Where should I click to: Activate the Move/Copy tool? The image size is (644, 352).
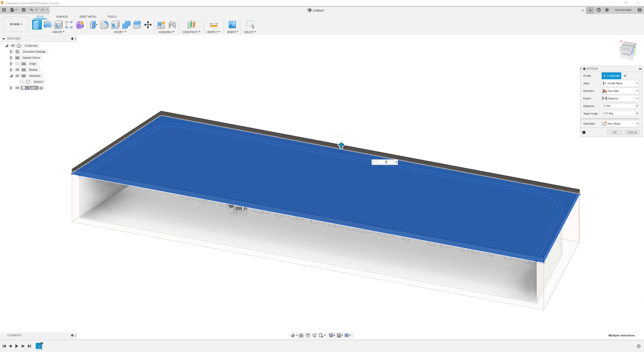(148, 24)
